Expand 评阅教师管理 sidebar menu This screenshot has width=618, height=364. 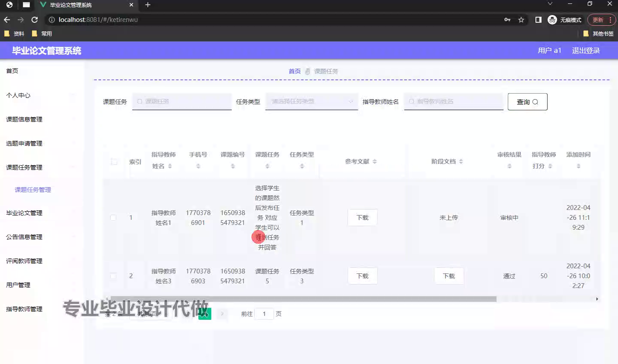[x=42, y=261]
